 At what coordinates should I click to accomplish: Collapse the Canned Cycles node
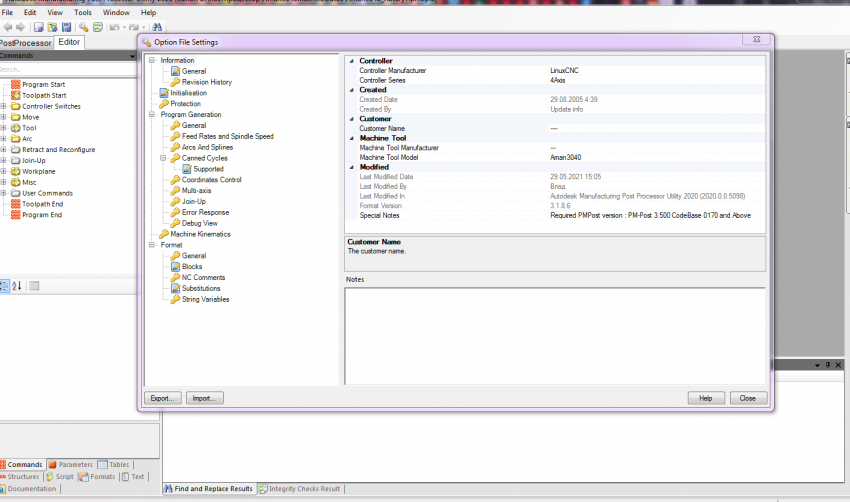point(163,158)
